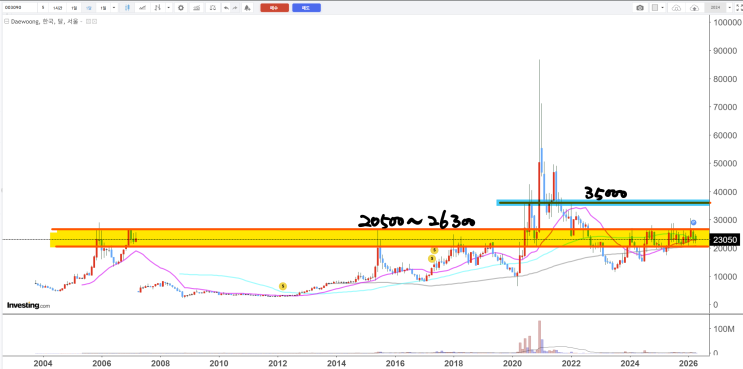The width and height of the screenshot is (743, 369).
Task: Click the red buy button
Action: point(274,8)
